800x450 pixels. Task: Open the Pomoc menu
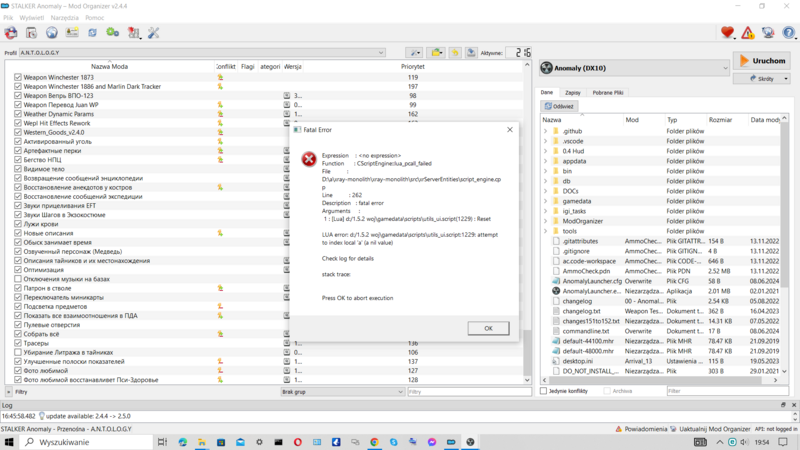pos(95,17)
